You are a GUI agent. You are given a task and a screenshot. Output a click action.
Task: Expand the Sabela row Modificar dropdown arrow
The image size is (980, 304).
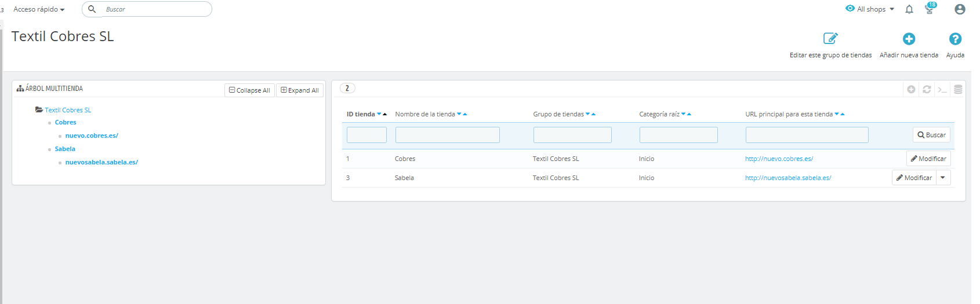pos(943,178)
